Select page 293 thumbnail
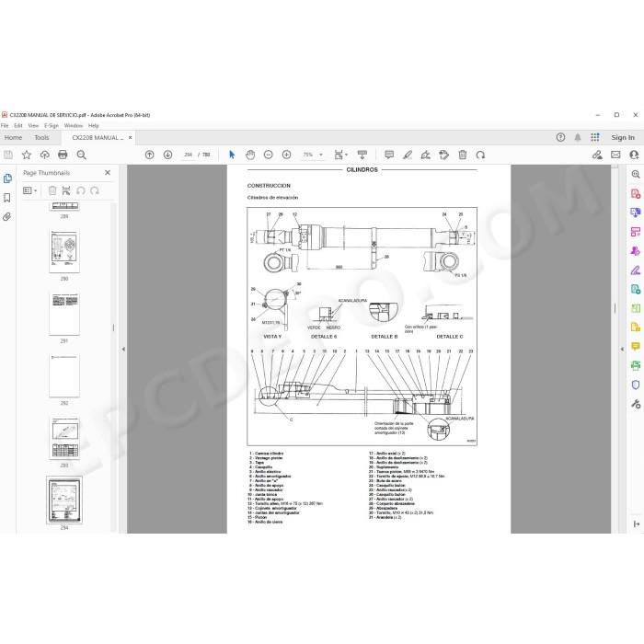Viewport: 644px width, 644px height. click(64, 439)
